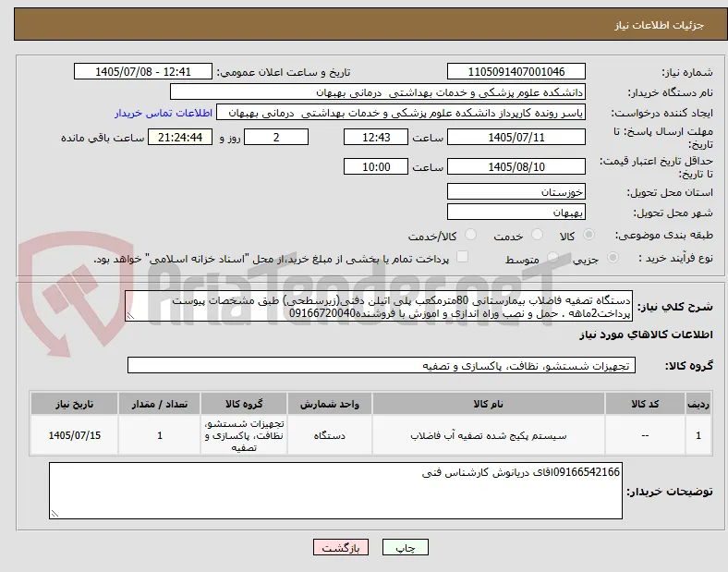Click the price validity date 1405/08/10
This screenshot has width=728, height=572.
point(516,166)
